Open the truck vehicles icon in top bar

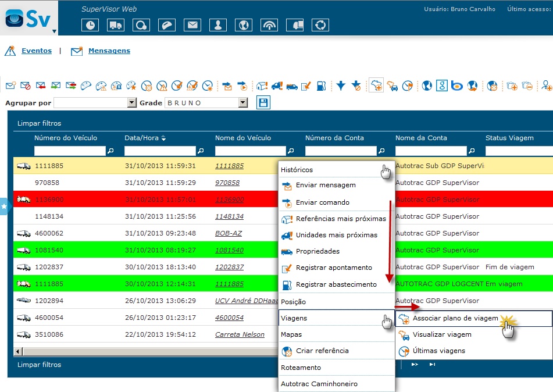(x=116, y=25)
